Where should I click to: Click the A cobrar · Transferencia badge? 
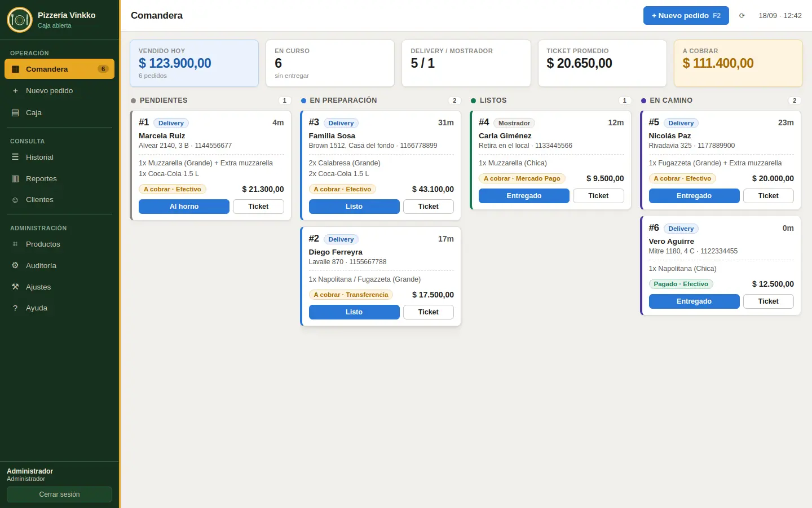[x=351, y=295]
